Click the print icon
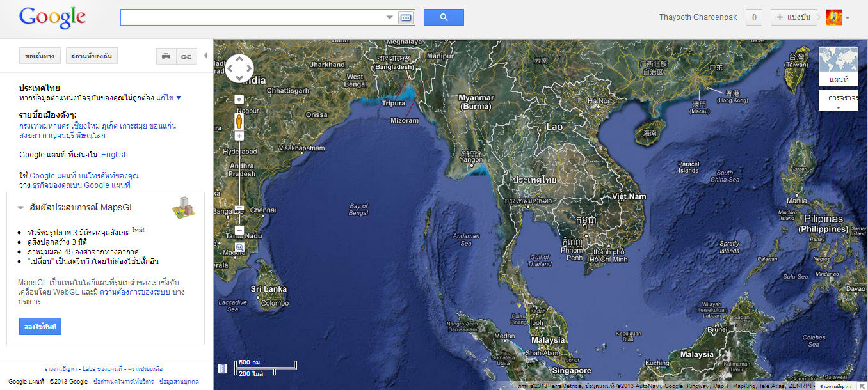Image resolution: width=868 pixels, height=390 pixels. click(x=166, y=56)
